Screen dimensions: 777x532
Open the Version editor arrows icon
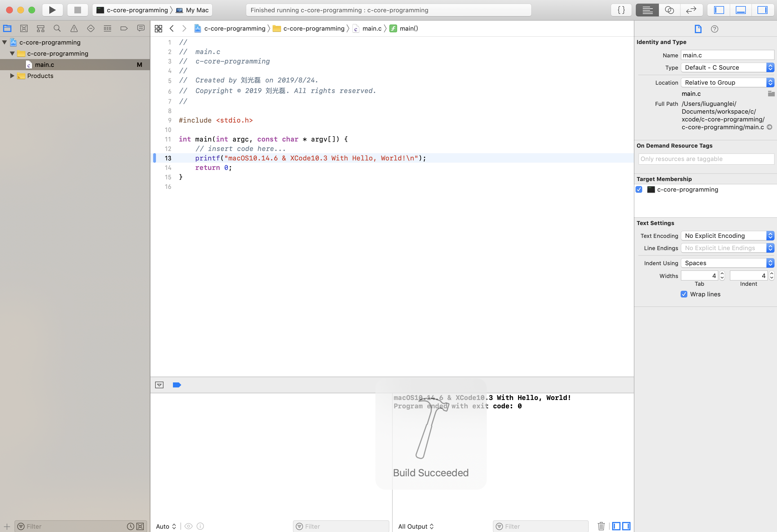pos(692,10)
